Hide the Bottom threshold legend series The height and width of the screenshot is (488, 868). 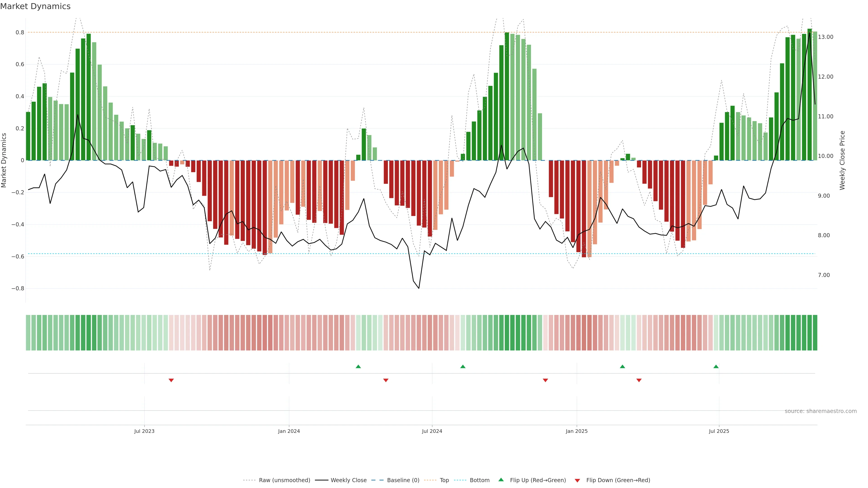click(x=479, y=480)
